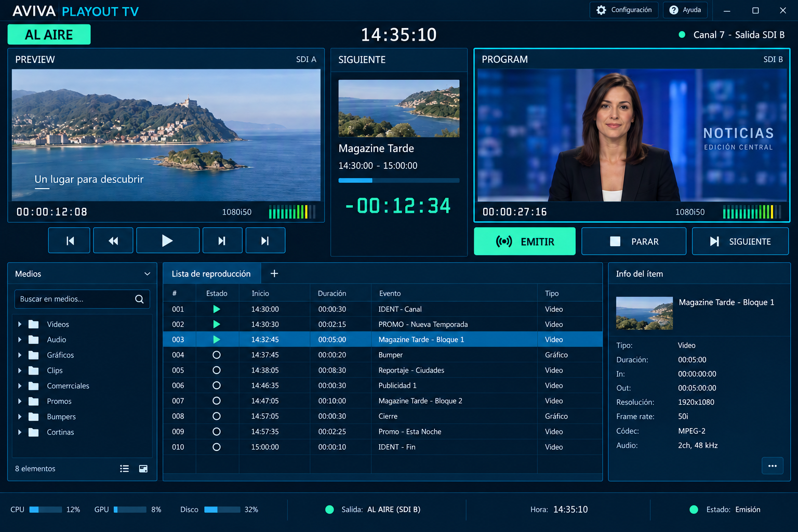Click the Disco usage bar

(x=222, y=510)
